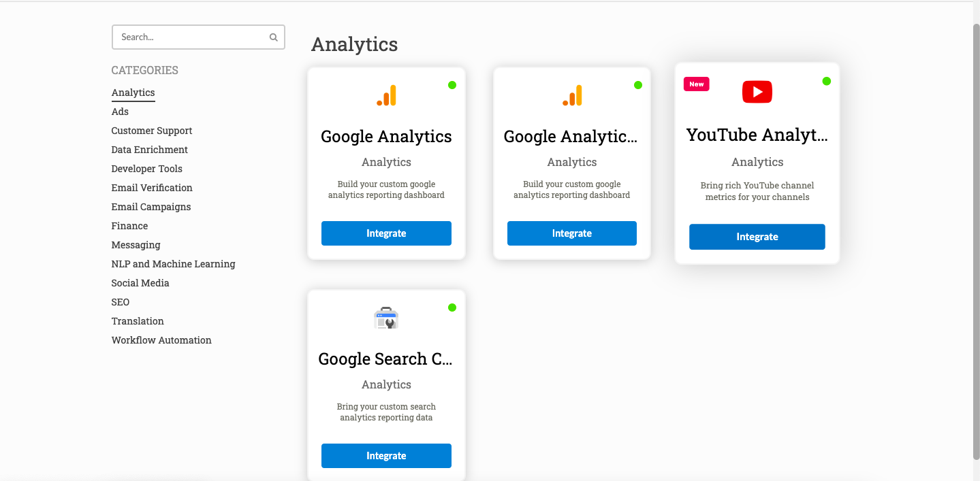Integrate the first Google Analytics card
Screen dimensions: 980x481
pyautogui.click(x=386, y=233)
